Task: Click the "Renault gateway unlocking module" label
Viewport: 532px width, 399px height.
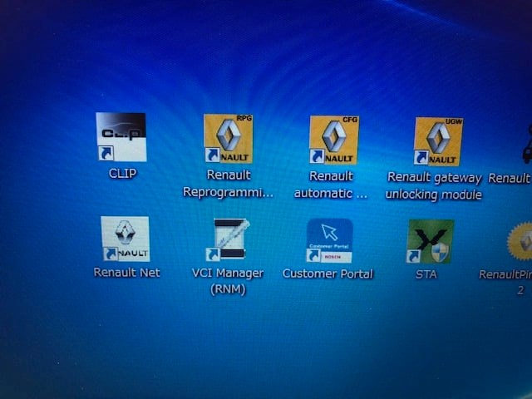Action: pos(433,186)
